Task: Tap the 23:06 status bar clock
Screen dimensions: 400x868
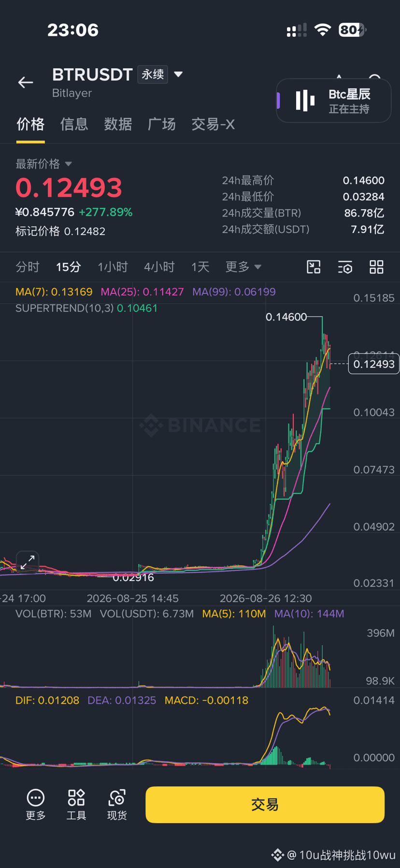Action: click(73, 30)
